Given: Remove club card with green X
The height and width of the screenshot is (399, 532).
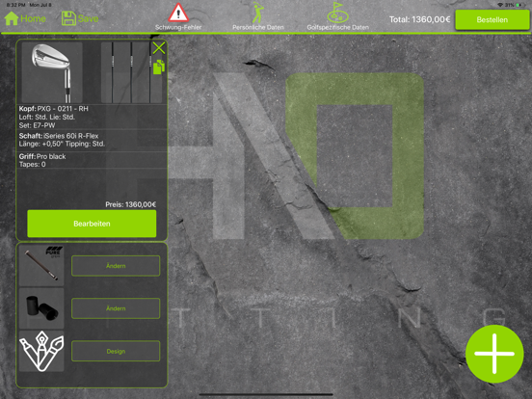Looking at the screenshot, I should [159, 48].
